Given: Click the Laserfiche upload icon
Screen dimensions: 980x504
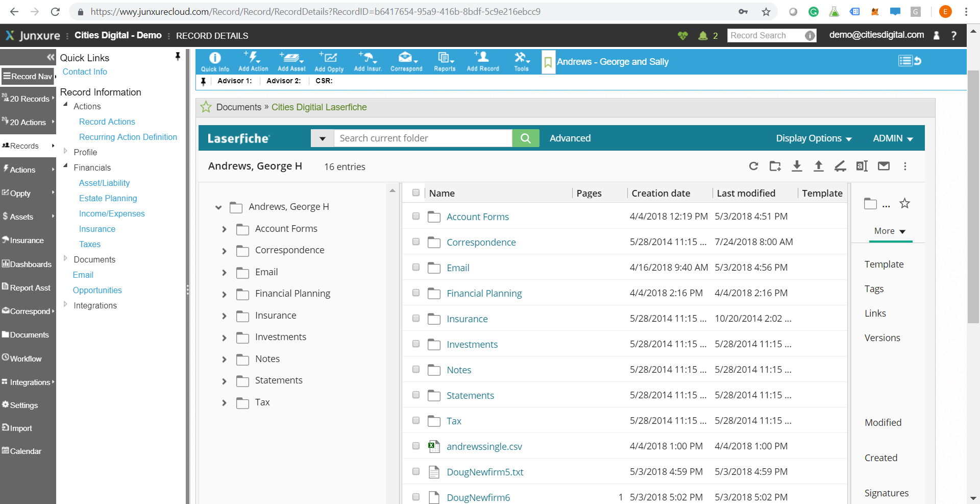Looking at the screenshot, I should [819, 166].
